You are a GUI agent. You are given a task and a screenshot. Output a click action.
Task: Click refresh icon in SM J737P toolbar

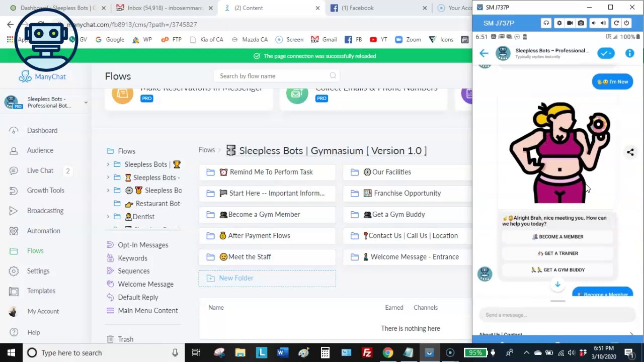click(616, 23)
